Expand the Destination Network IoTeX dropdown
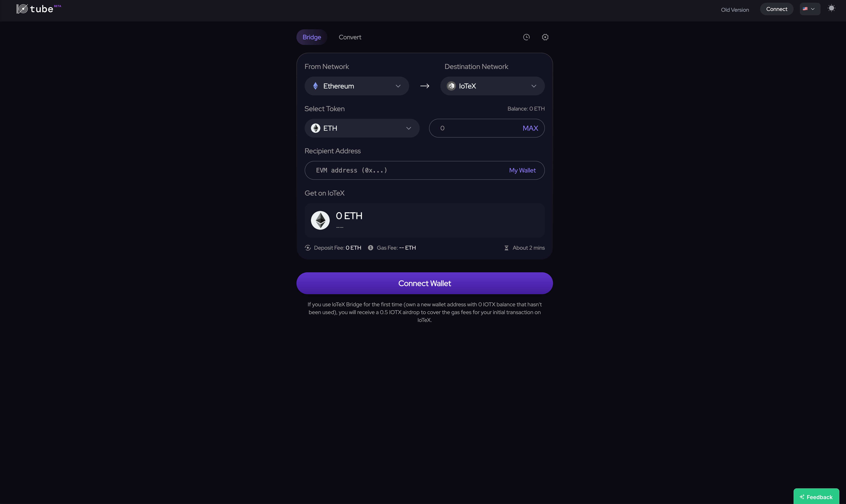 [x=492, y=86]
